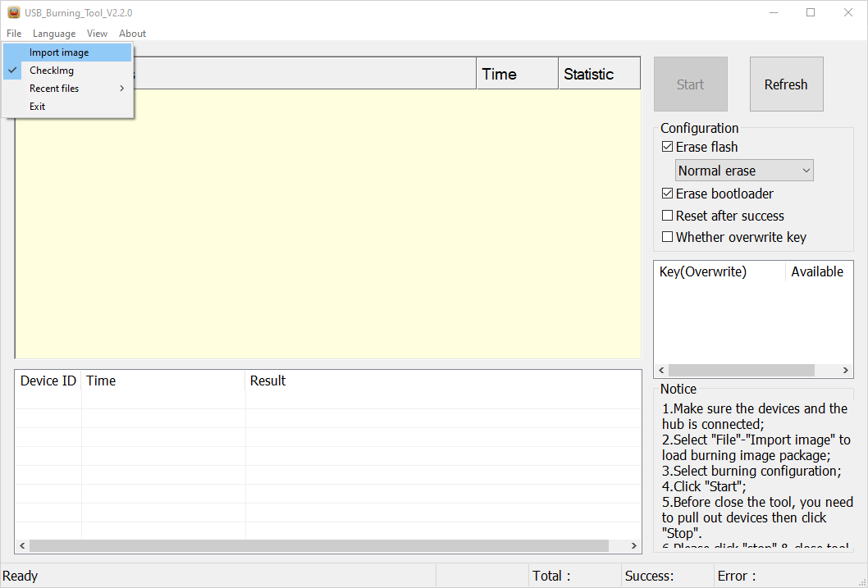Click the Refresh button

point(786,84)
